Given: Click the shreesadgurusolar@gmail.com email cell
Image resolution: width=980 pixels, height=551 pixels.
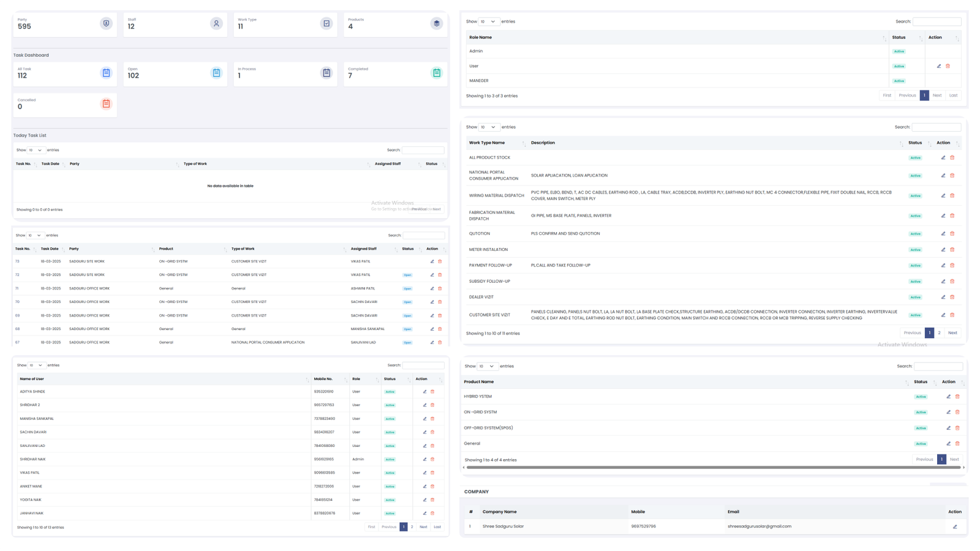Looking at the screenshot, I should coord(759,527).
